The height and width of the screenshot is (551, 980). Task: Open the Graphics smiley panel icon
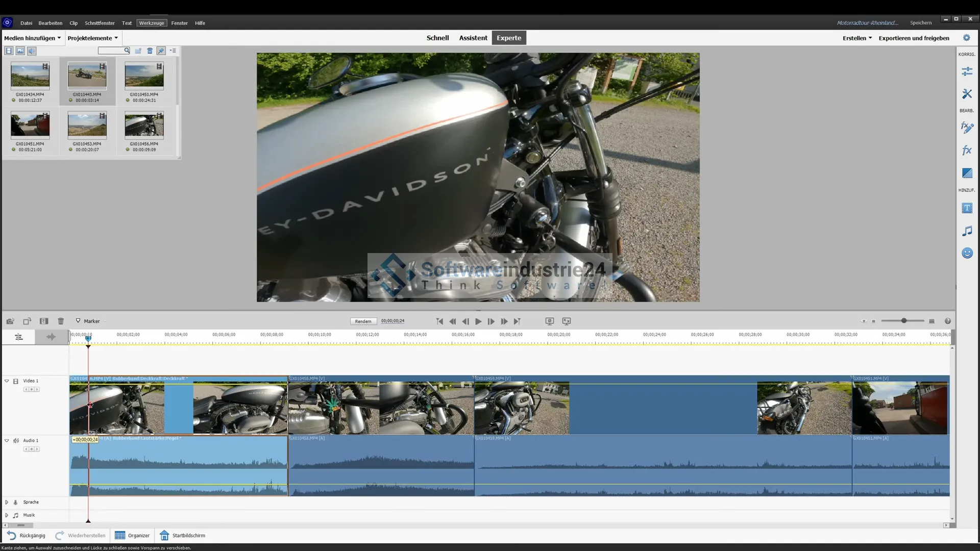(967, 253)
